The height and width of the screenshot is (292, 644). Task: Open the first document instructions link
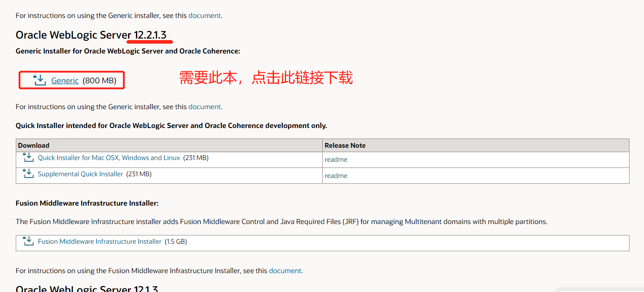(x=204, y=15)
